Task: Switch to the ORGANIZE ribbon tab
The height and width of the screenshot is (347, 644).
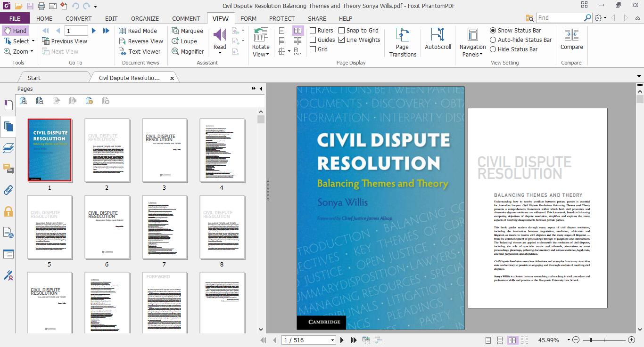Action: point(145,18)
